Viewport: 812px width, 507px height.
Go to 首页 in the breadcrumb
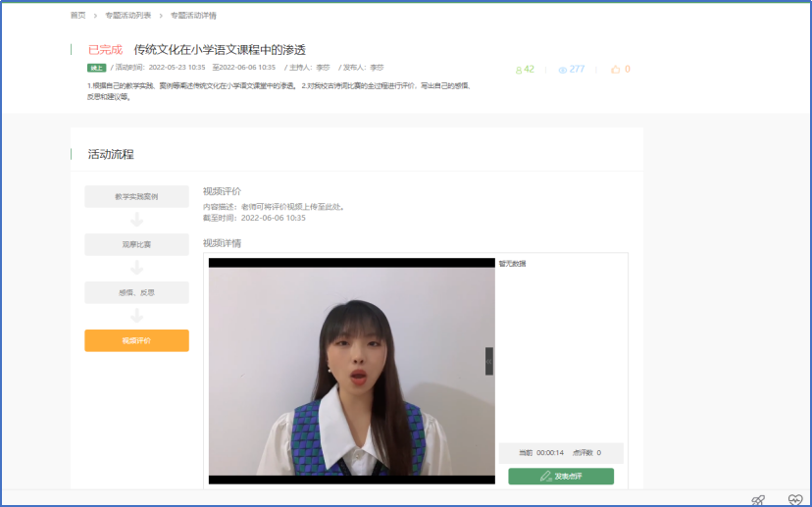[78, 16]
